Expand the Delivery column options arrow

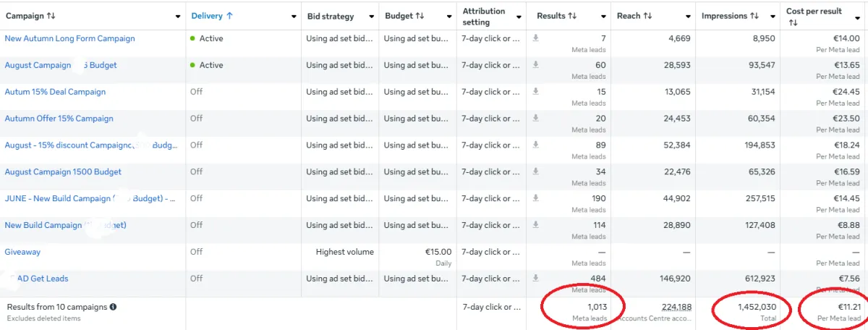[x=294, y=17]
